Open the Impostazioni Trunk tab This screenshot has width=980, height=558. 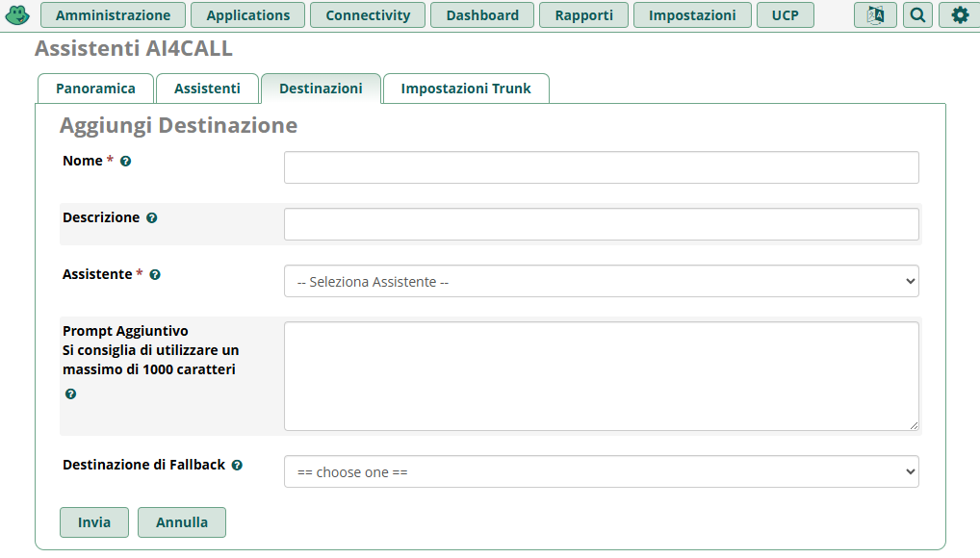pos(466,88)
